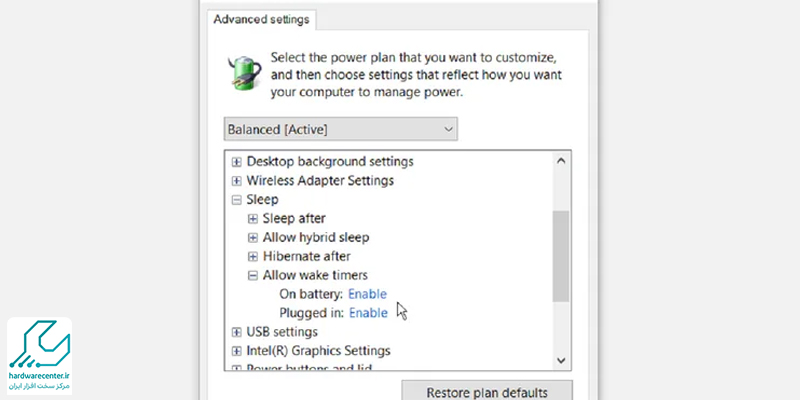Click the scrollbar up arrow
The width and height of the screenshot is (800, 400).
click(561, 161)
